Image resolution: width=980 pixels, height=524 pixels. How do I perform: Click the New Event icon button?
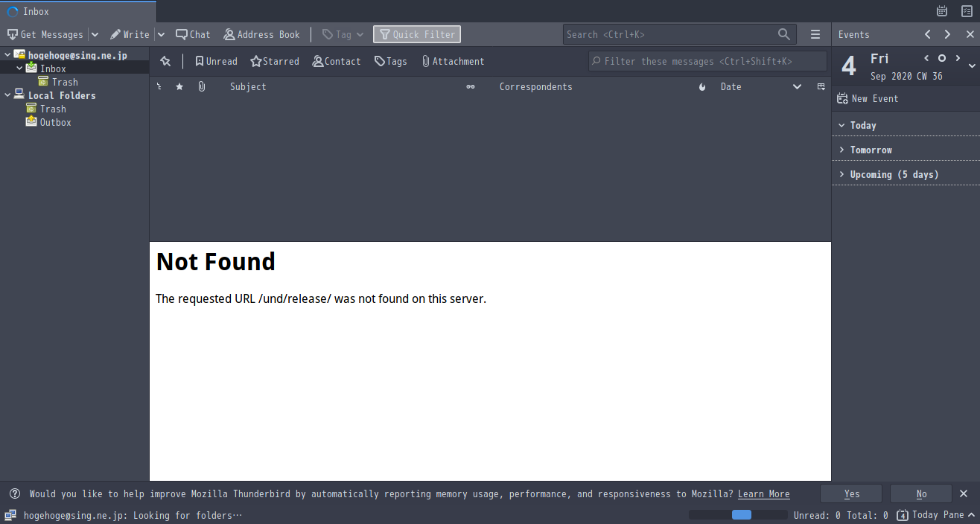pyautogui.click(x=842, y=98)
